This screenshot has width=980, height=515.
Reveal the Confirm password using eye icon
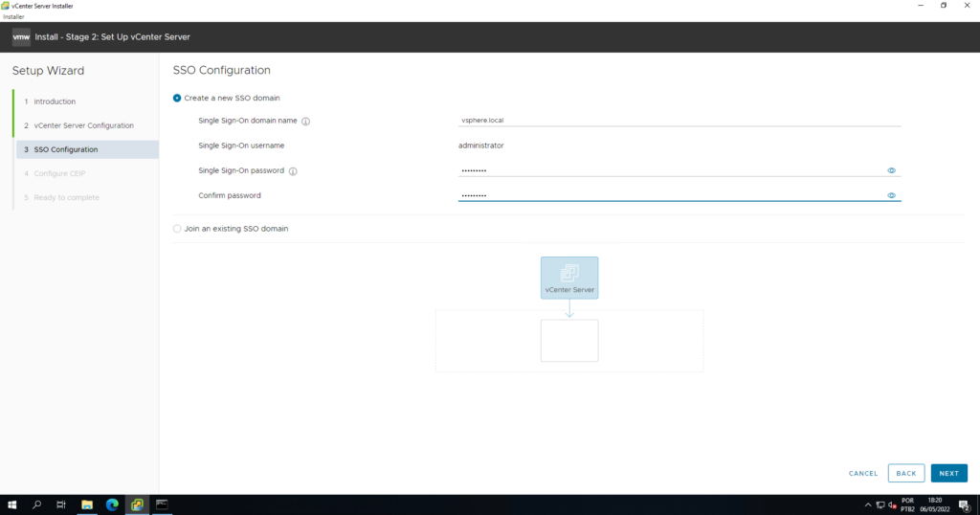(891, 195)
